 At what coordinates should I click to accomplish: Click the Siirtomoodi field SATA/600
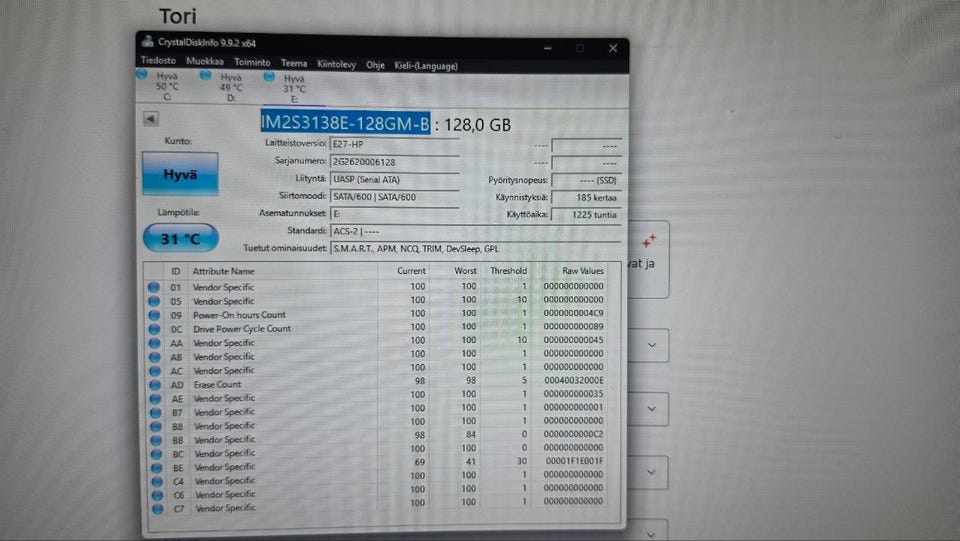point(394,196)
